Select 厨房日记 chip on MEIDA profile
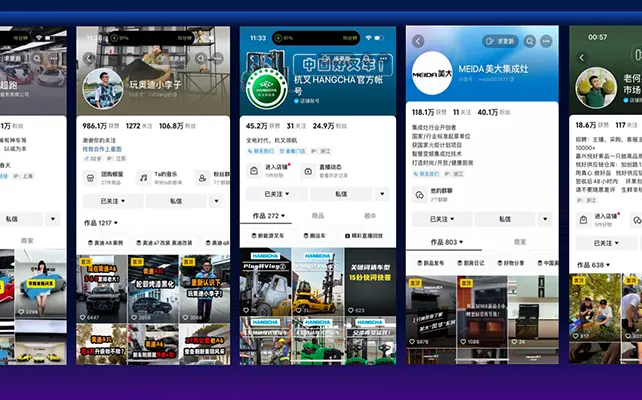Screen dimensions: 642x400 click(x=471, y=263)
